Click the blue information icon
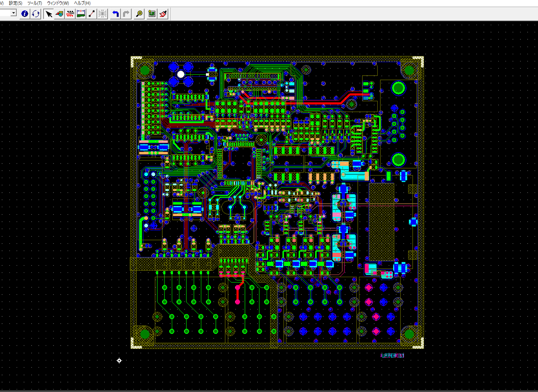The image size is (538, 392). 25,14
